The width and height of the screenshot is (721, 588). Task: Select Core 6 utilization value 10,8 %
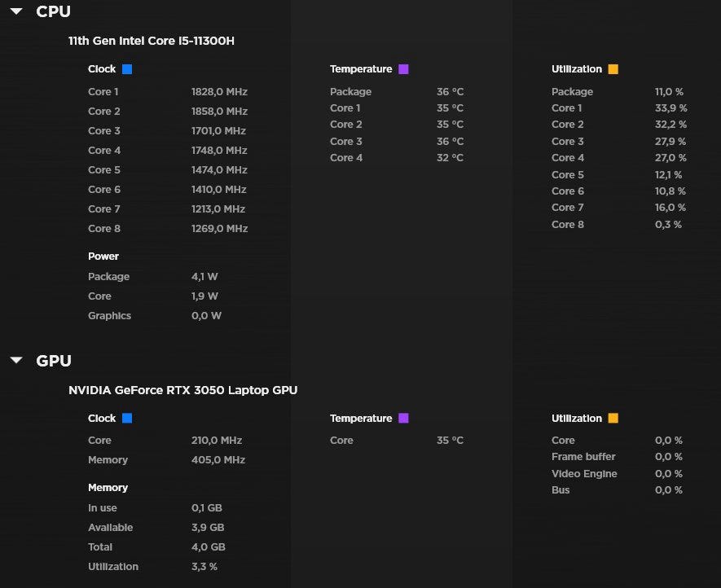[670, 191]
